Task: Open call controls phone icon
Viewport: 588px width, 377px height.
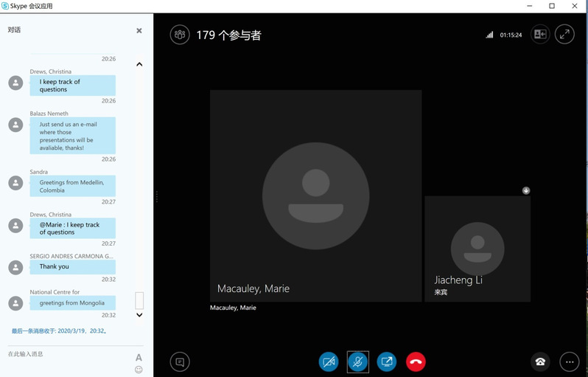Action: click(x=540, y=362)
